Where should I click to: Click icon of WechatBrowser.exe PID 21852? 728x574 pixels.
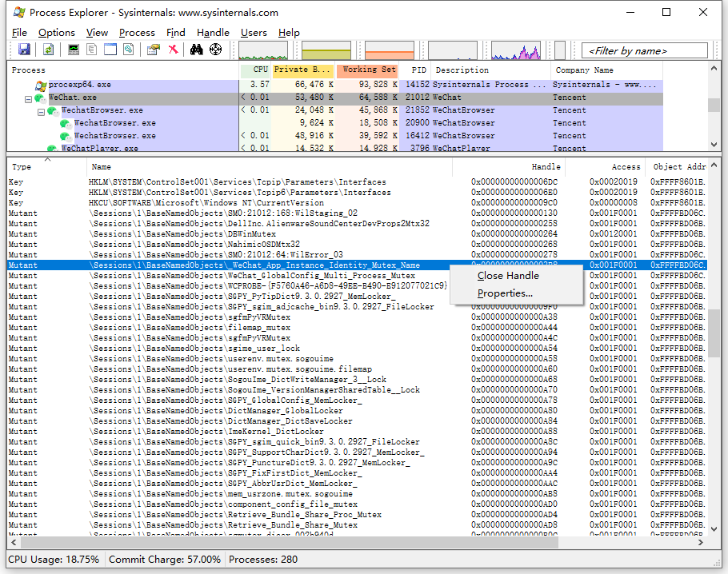54,110
